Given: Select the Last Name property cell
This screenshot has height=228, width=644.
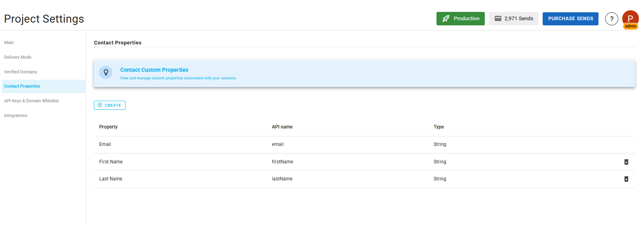Looking at the screenshot, I should [111, 179].
